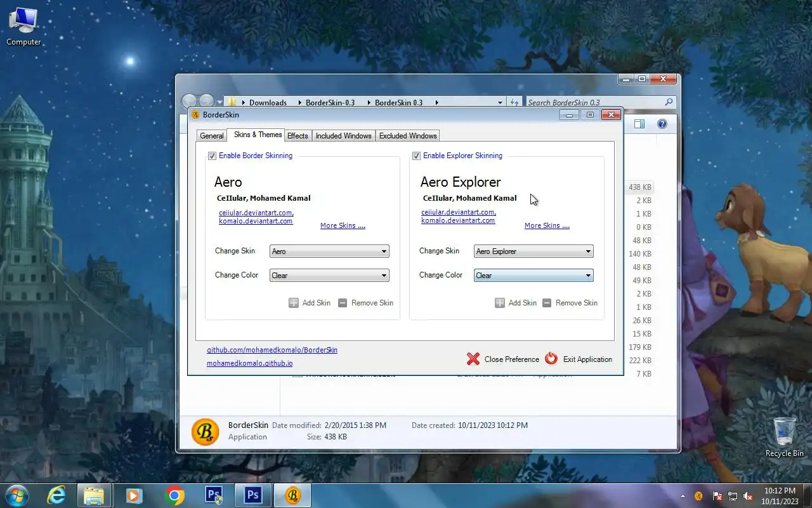Image resolution: width=812 pixels, height=508 pixels.
Task: Click BorderSkin system tray icon
Action: coord(698,496)
